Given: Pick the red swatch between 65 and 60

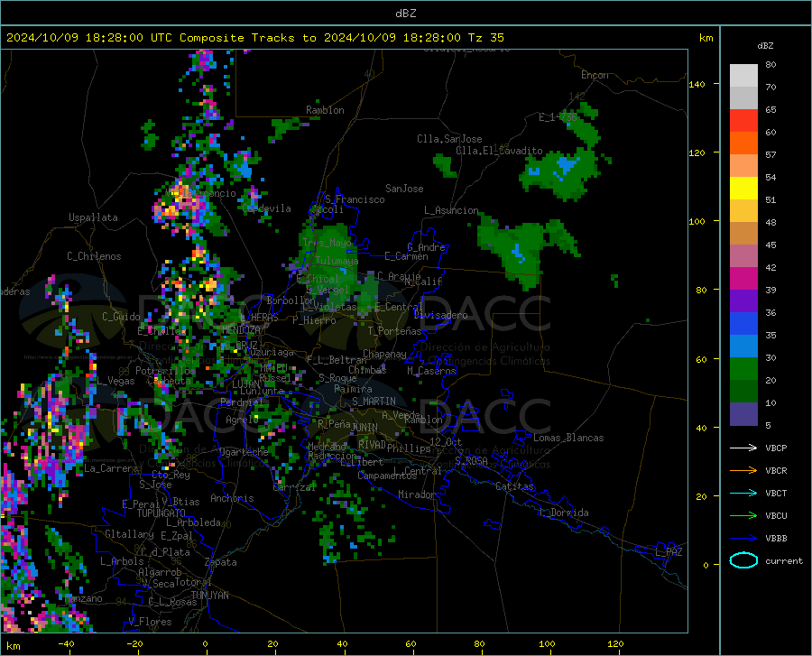Looking at the screenshot, I should (743, 121).
